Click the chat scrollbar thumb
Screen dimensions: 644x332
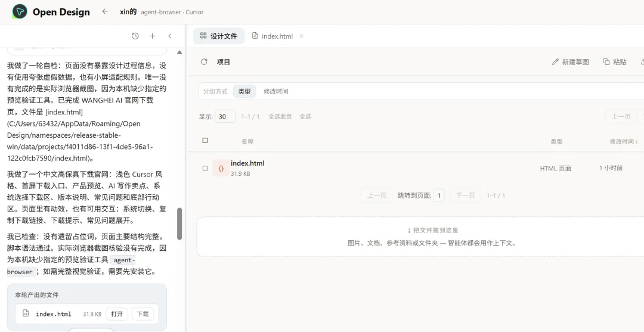pos(179,224)
